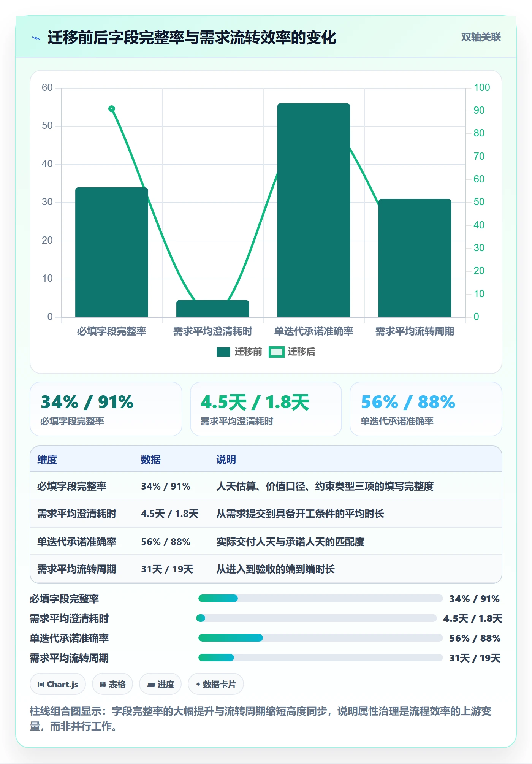Select the 数据卡片 tag chip
Viewport: 532px width, 764px height.
click(x=216, y=684)
